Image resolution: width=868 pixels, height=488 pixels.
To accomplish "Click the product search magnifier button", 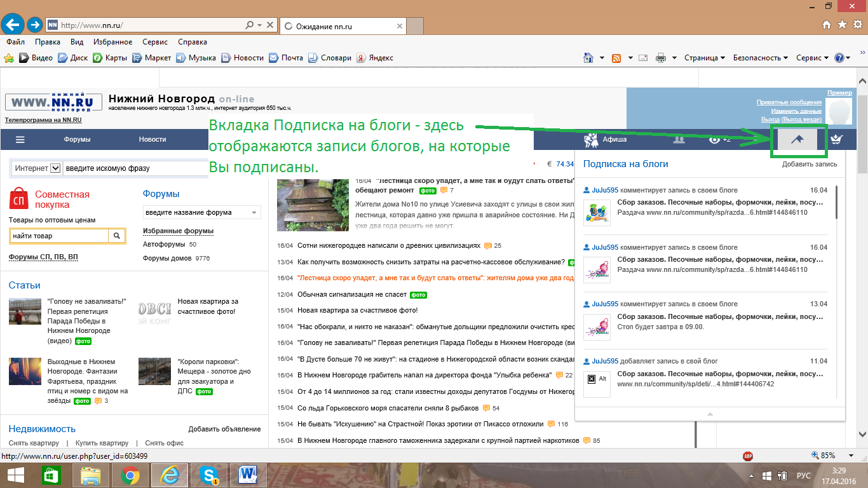I will 117,236.
